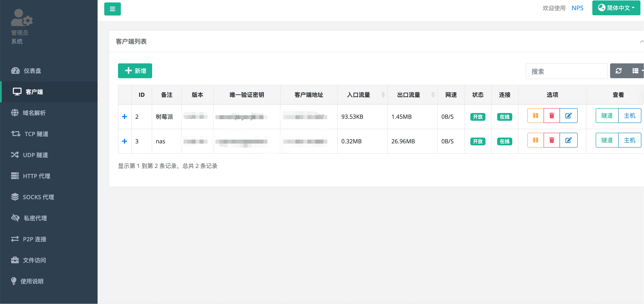Click the record count summary text

click(x=167, y=166)
